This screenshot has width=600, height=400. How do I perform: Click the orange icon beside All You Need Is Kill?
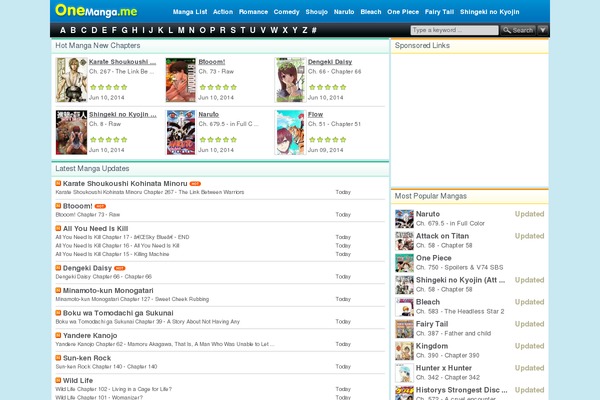pos(58,229)
